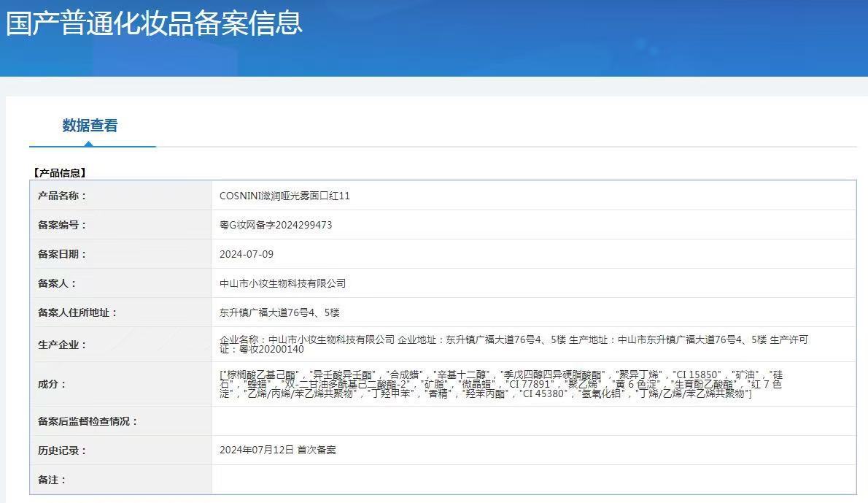The image size is (868, 503).
Task: Click the 备案人住所地址 label
Action: (x=77, y=313)
